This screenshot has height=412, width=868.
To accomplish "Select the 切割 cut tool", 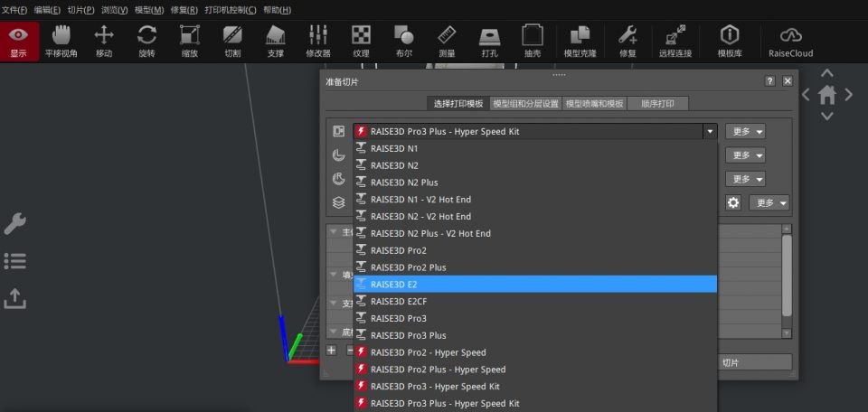I will (x=232, y=42).
